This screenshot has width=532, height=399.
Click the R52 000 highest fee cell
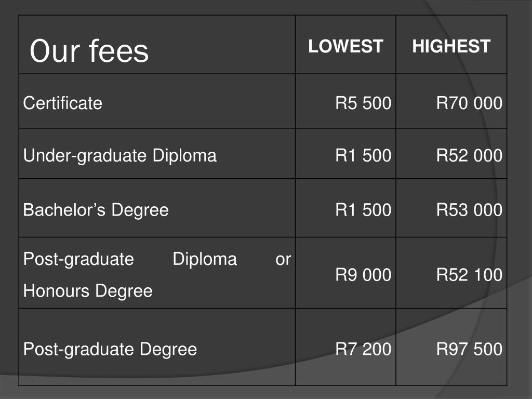point(469,155)
